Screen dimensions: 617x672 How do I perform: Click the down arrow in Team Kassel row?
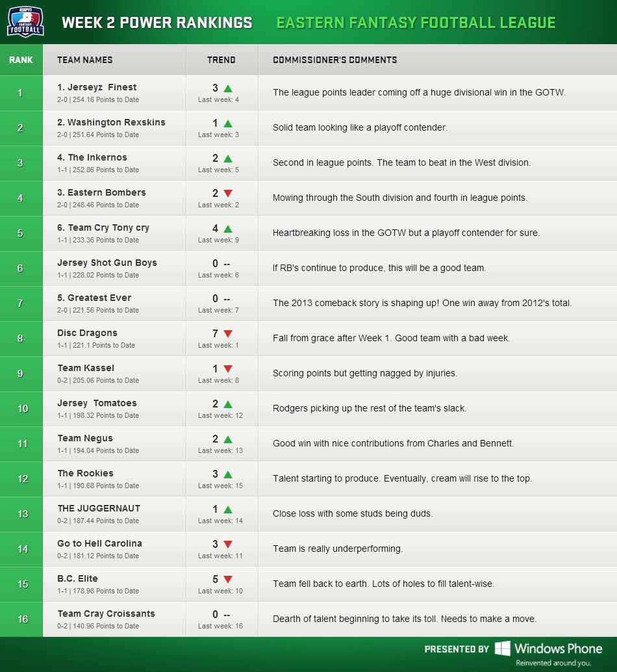click(x=228, y=368)
